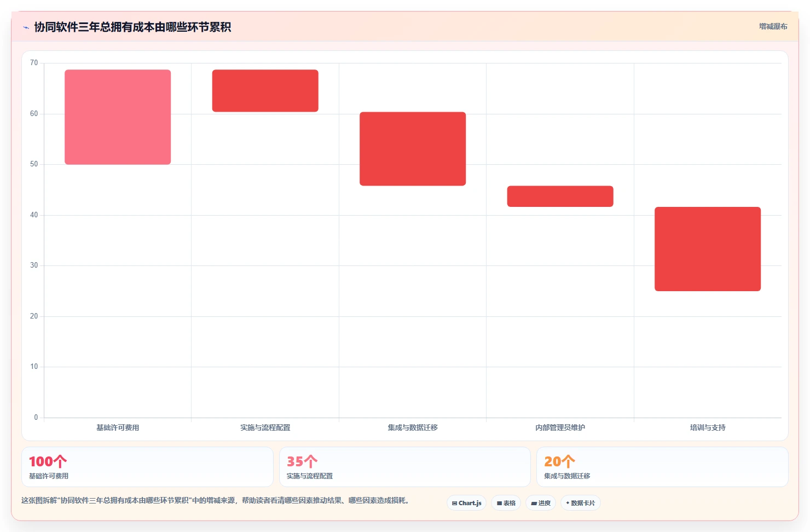Select the Chart.js tag chip
Image resolution: width=810 pixels, height=532 pixels.
(466, 503)
